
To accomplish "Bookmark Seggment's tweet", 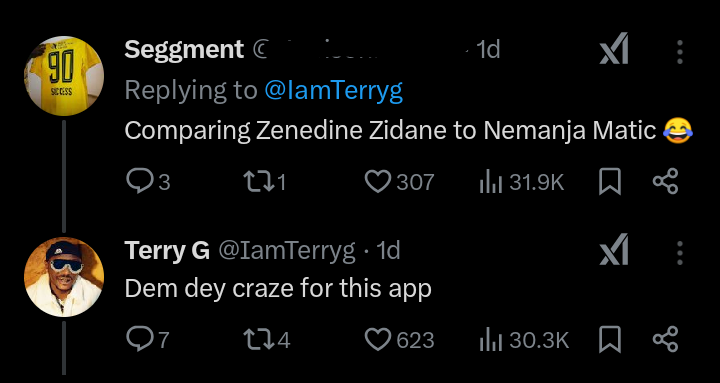I will pyautogui.click(x=610, y=182).
